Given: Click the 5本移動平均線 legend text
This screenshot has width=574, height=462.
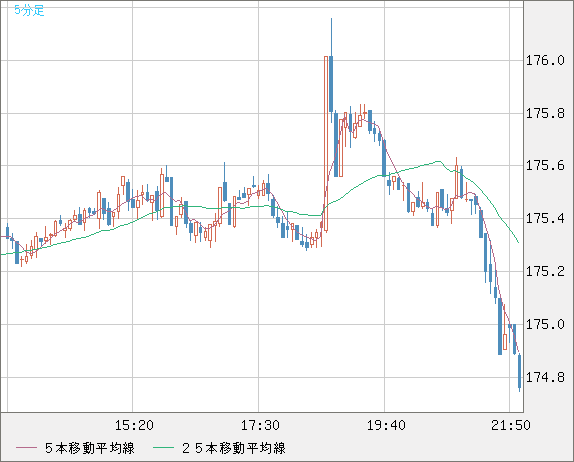Looking at the screenshot, I should click(x=90, y=448).
